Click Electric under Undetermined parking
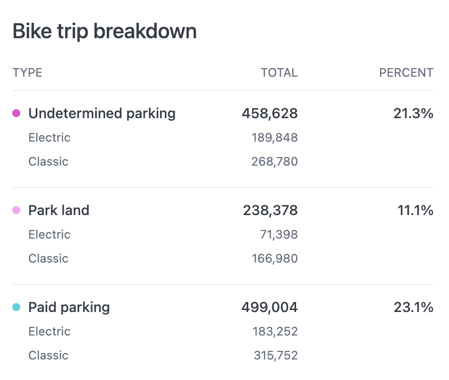This screenshot has height=380, width=449. 49,138
